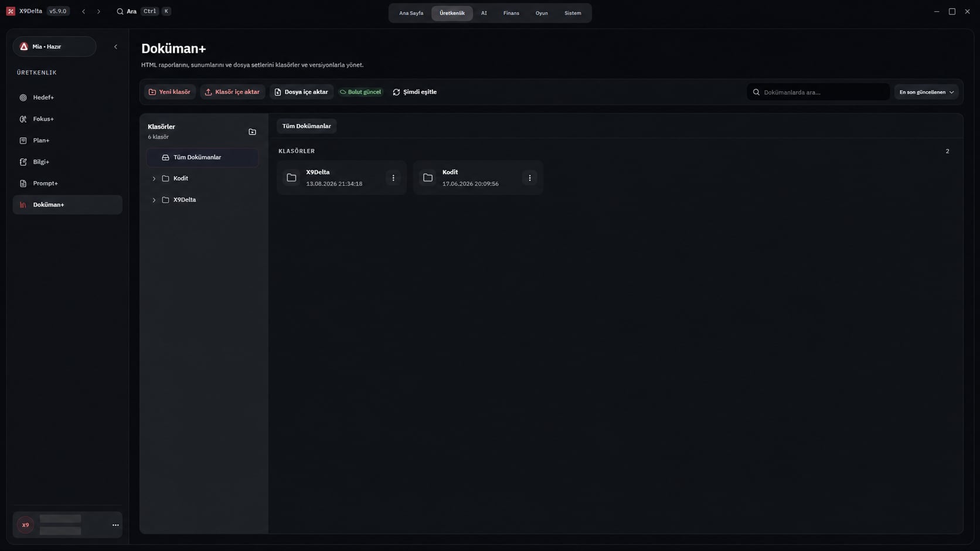Click the x9 user avatar
980x551 pixels.
tap(25, 525)
